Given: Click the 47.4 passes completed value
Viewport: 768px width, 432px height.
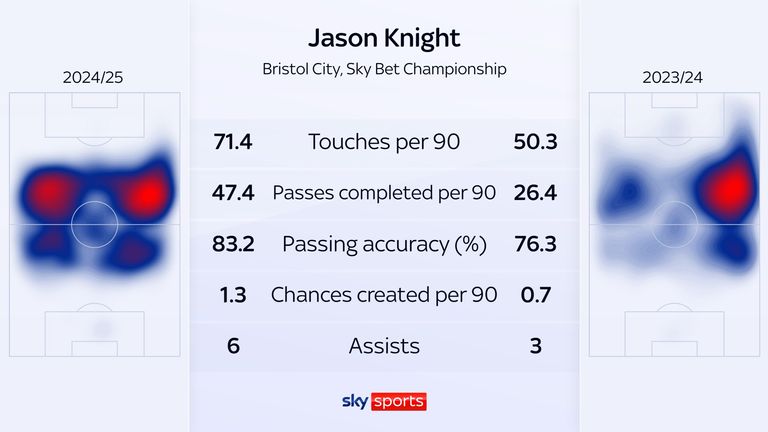Looking at the screenshot, I should pos(233,193).
